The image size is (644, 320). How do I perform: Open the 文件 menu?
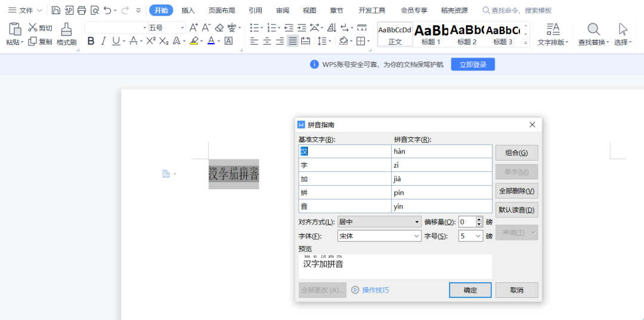tap(25, 10)
